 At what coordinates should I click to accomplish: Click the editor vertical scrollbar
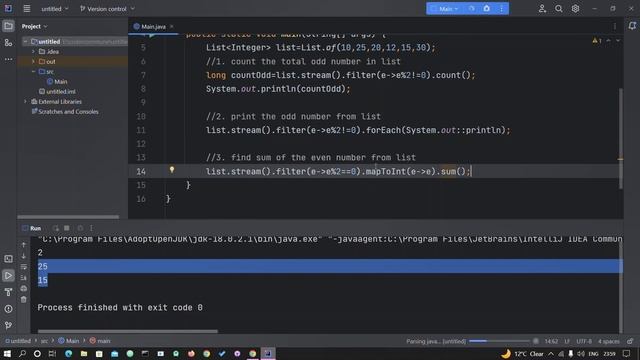(x=620, y=138)
